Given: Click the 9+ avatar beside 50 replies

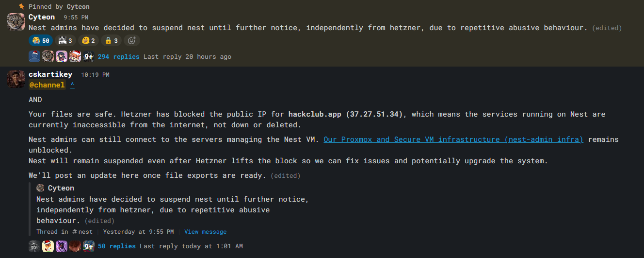Looking at the screenshot, I should (88, 246).
